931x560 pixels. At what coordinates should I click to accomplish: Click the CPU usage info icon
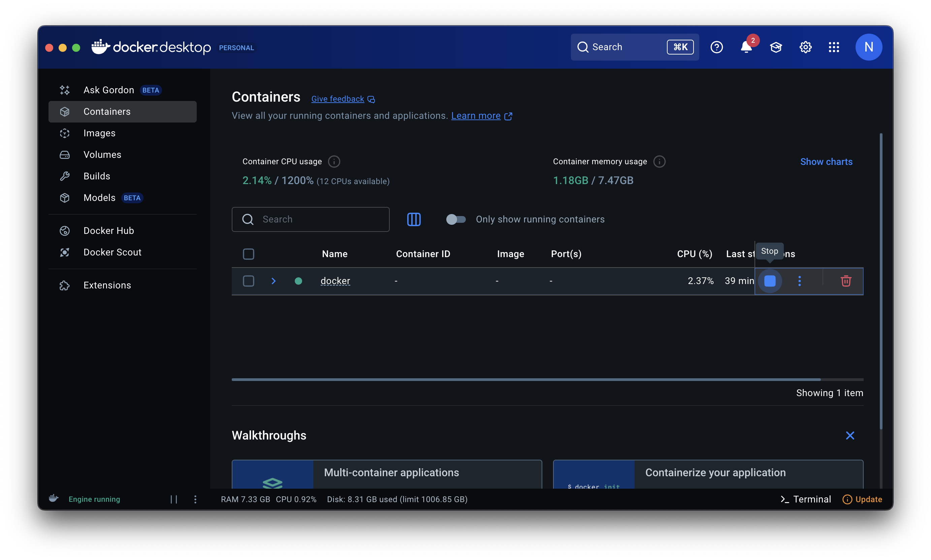[334, 162]
